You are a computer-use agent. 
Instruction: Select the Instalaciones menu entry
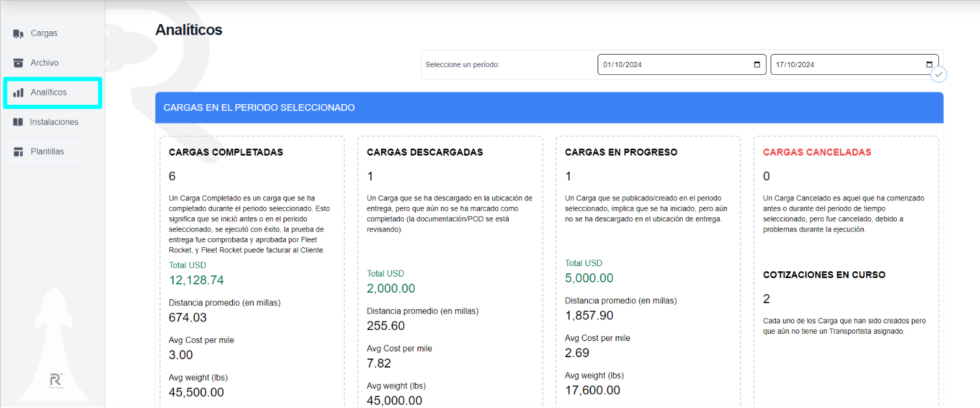(x=54, y=122)
